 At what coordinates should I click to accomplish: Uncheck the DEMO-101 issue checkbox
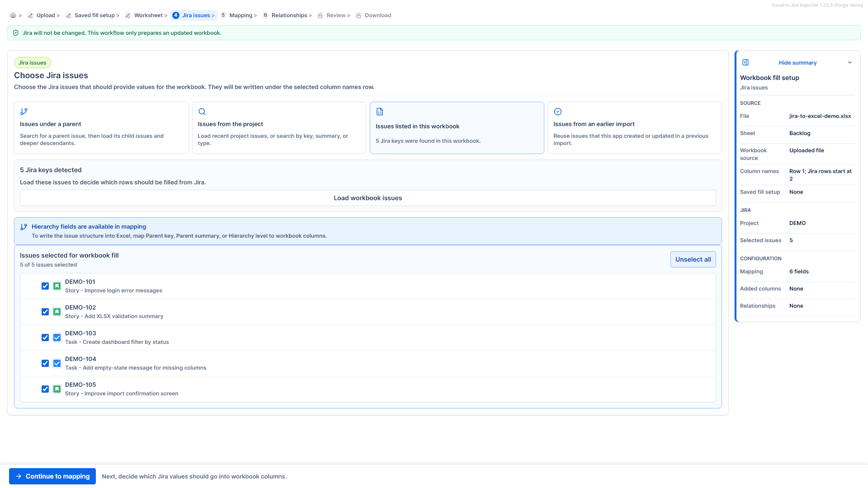tap(45, 286)
